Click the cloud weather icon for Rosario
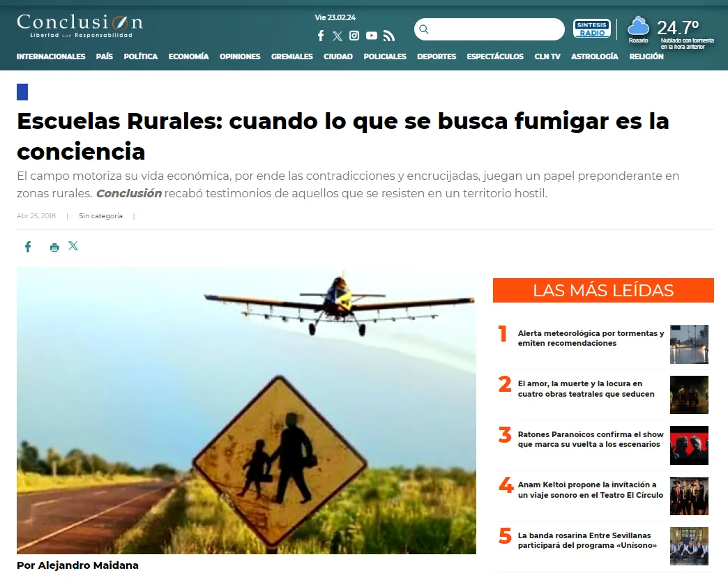This screenshot has width=728, height=587. 638,26
